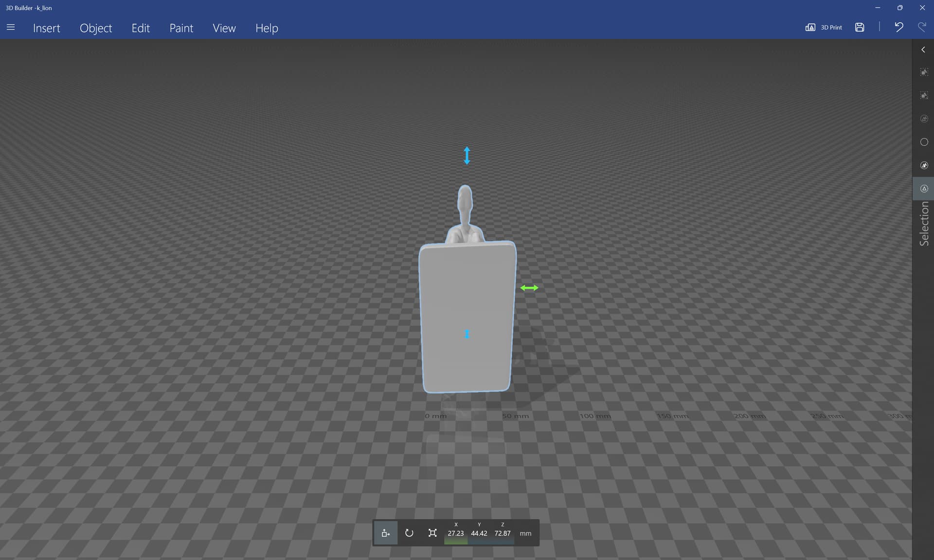Toggle the filled Select All sidebar icon
The image size is (934, 560).
[x=924, y=165]
